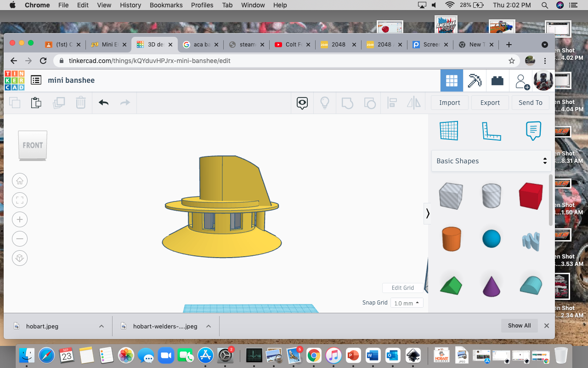
Task: Pick the purple Cone shape
Action: click(491, 286)
